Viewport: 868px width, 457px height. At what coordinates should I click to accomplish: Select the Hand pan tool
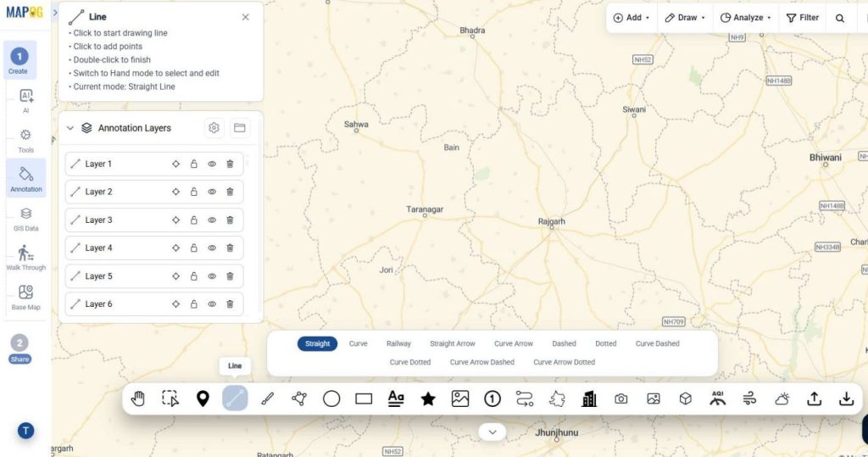[x=138, y=398]
